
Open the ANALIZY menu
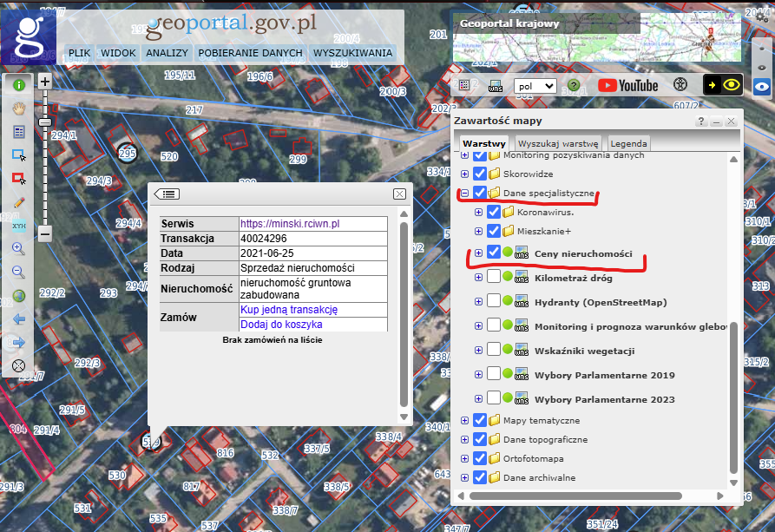167,53
